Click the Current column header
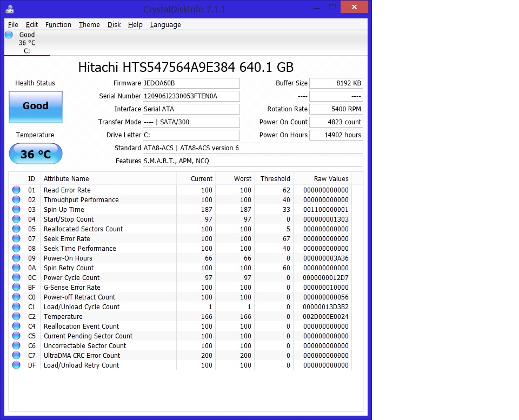The image size is (519, 420). point(196,179)
